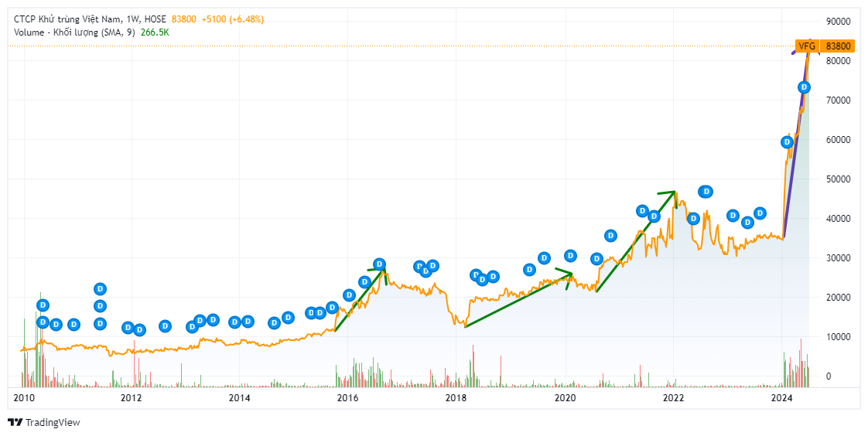Click the 266.5K volume SMA value
Screen dimensions: 868x436
click(x=155, y=32)
